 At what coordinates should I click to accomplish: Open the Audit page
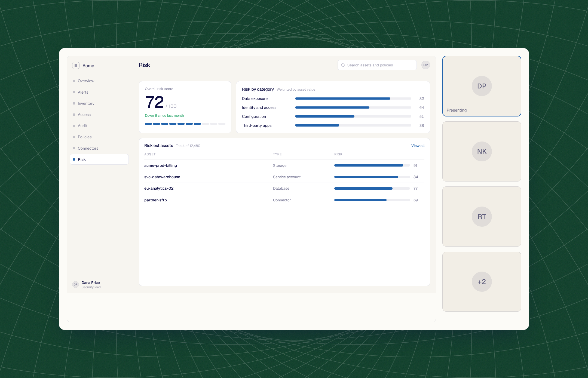[x=99, y=126]
